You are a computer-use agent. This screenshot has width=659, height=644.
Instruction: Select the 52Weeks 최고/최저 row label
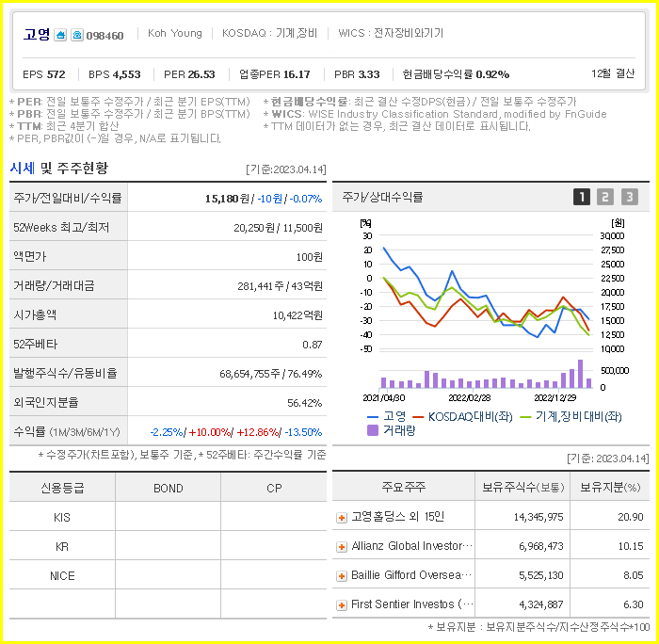click(x=61, y=228)
